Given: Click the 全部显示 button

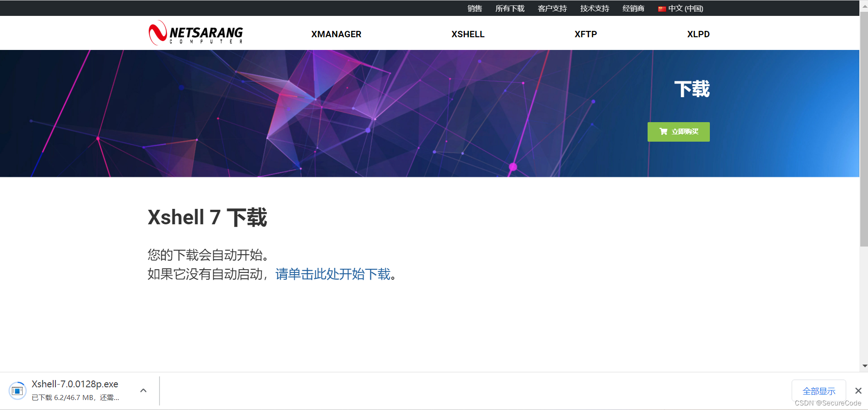Looking at the screenshot, I should tap(819, 391).
